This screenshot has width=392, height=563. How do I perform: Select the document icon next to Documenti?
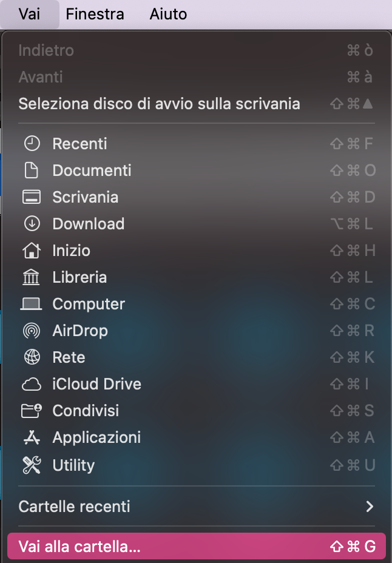coord(34,170)
